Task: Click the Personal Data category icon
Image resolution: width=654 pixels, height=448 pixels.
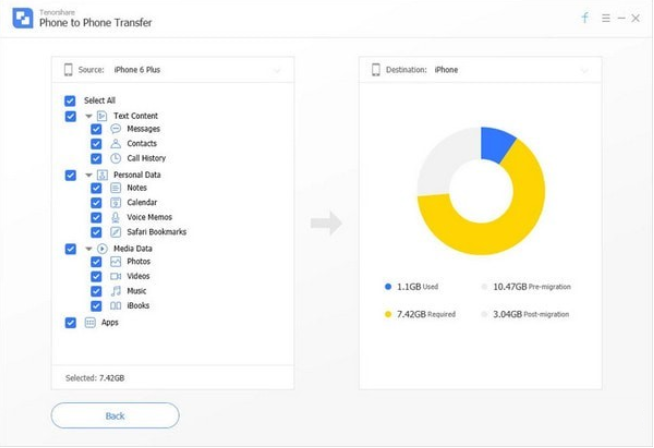Action: (102, 175)
